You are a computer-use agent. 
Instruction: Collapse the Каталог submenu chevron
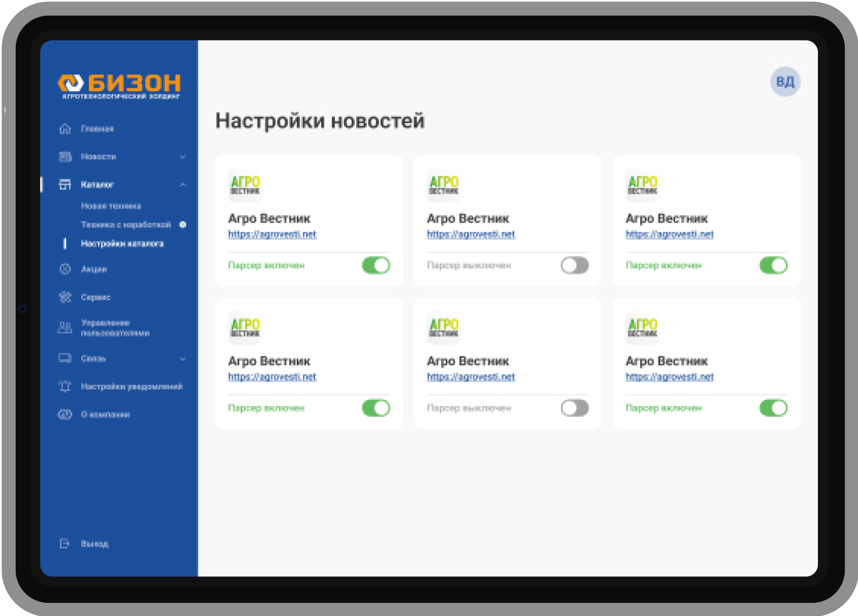click(x=183, y=185)
